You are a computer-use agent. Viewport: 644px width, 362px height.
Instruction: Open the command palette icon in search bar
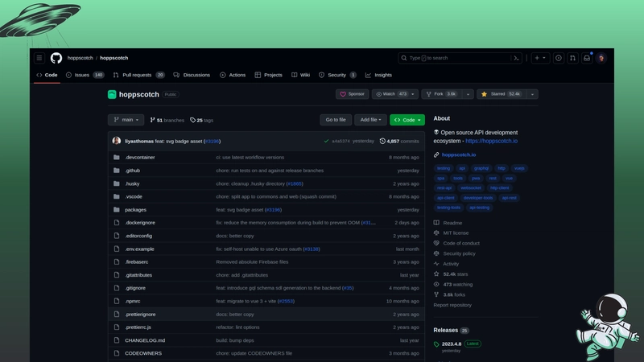[516, 58]
